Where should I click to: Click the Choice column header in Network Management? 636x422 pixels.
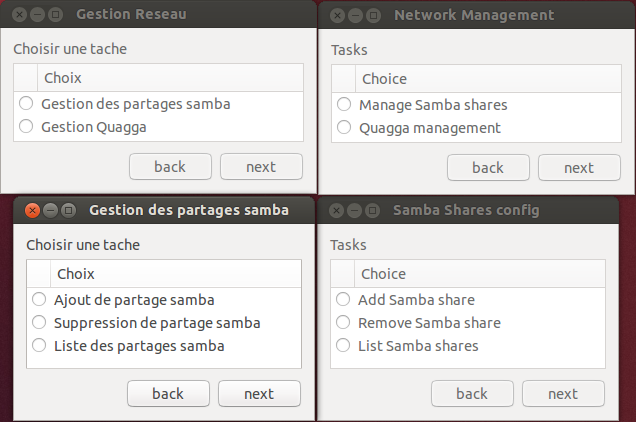click(x=480, y=79)
